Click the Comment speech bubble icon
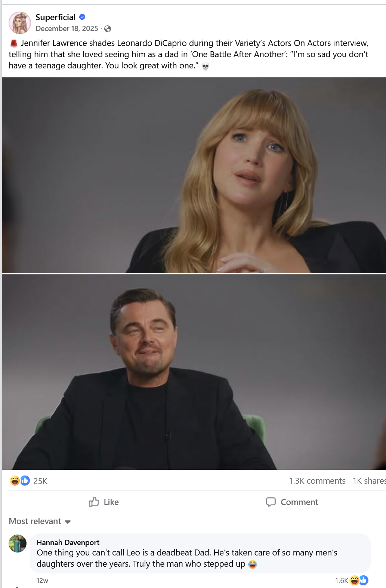The width and height of the screenshot is (386, 588). [x=271, y=502]
